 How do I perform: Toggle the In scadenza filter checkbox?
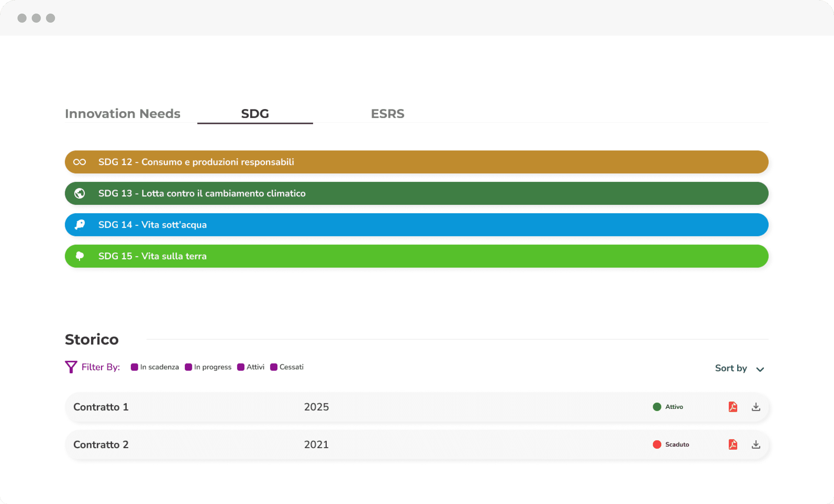click(x=134, y=367)
